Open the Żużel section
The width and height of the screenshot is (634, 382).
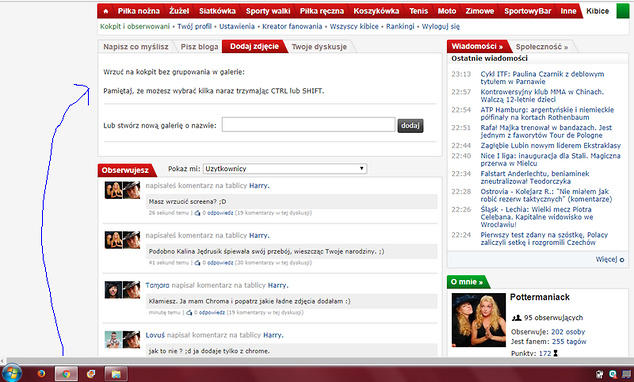(179, 11)
